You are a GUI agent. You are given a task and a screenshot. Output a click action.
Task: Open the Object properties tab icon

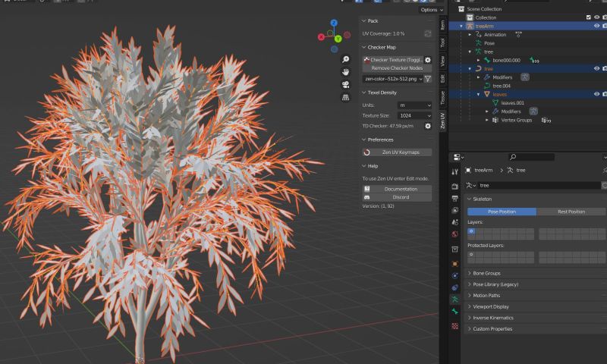[454, 264]
